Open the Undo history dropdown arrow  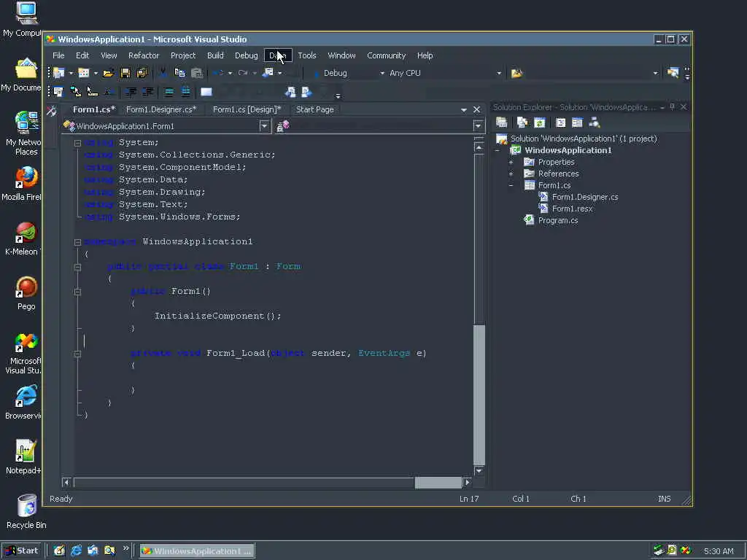tap(230, 74)
